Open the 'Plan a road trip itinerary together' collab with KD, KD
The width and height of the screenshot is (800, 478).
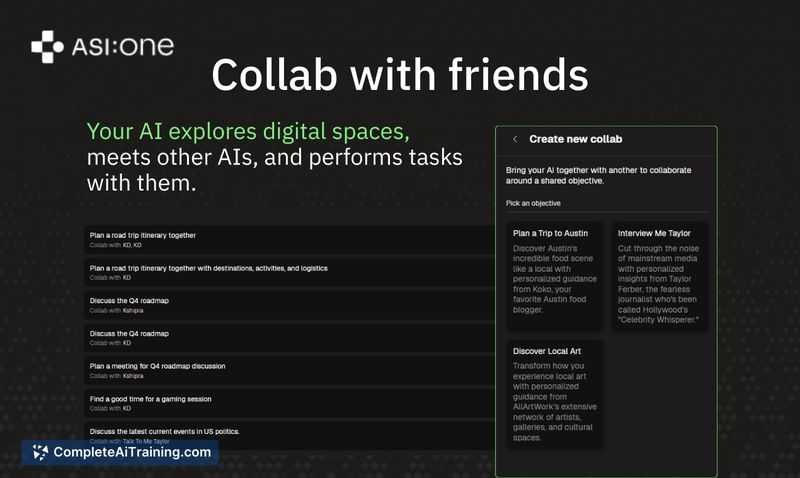[x=289, y=240]
